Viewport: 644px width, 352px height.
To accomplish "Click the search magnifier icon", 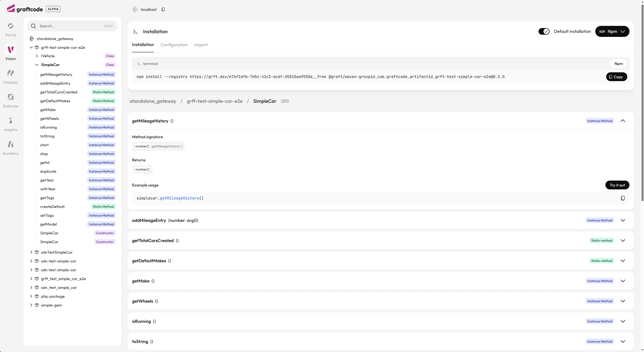I will coord(33,26).
